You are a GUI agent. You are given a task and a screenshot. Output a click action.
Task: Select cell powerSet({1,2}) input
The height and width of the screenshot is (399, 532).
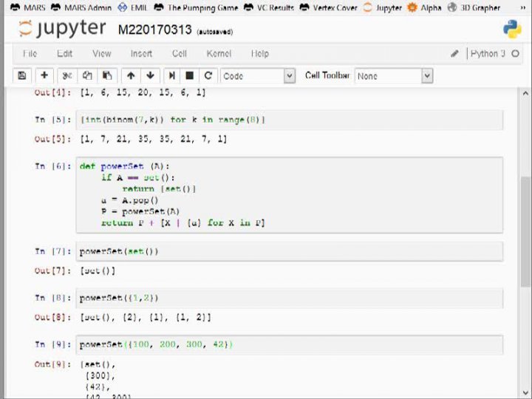[290, 298]
